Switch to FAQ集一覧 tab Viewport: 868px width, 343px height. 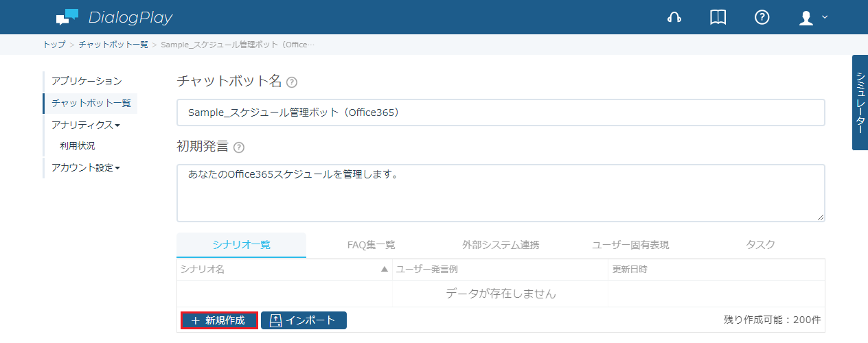click(x=371, y=245)
